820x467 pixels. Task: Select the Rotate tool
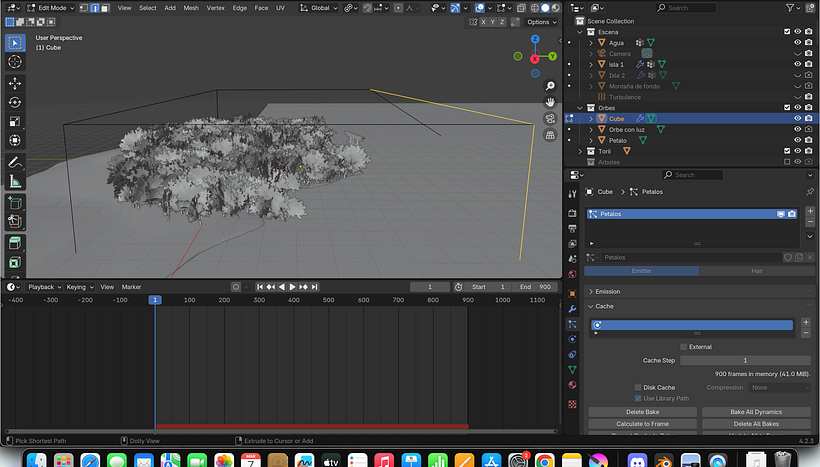[15, 102]
